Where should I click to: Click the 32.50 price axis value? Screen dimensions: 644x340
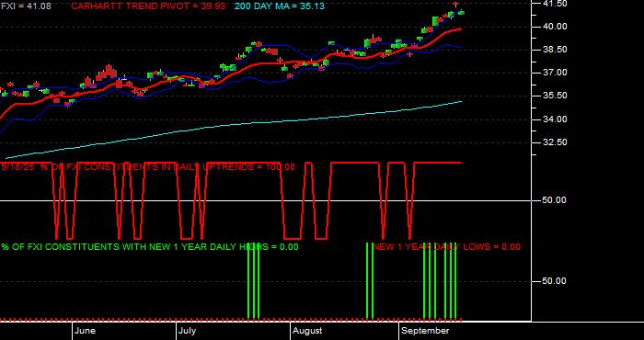pyautogui.click(x=556, y=142)
